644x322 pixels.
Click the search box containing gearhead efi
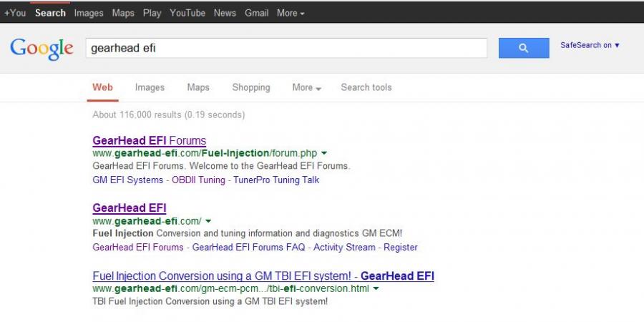[x=286, y=48]
